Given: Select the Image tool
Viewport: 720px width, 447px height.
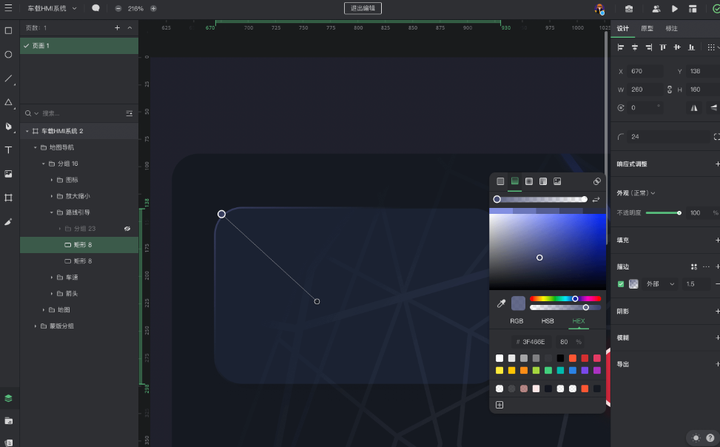Looking at the screenshot, I should pos(8,174).
